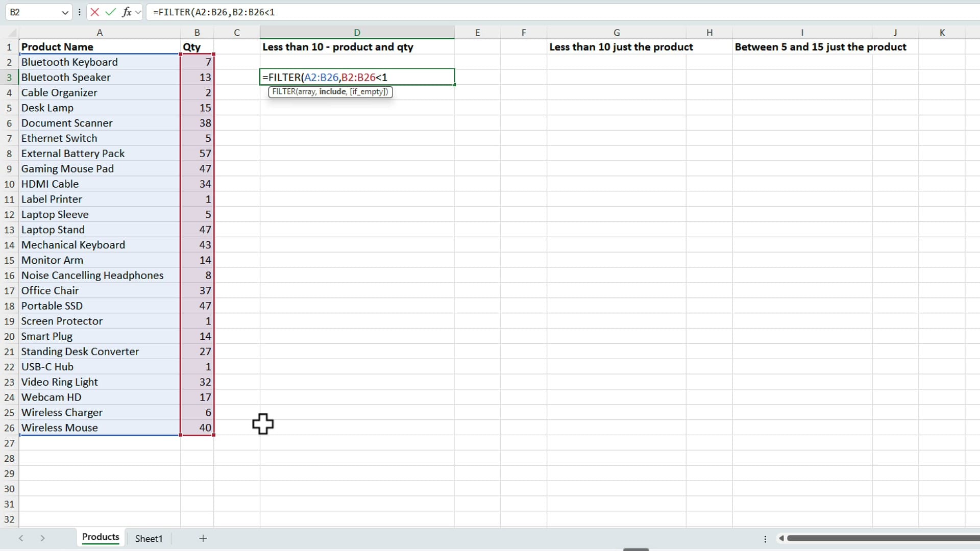The height and width of the screenshot is (551, 980).
Task: Click the 'Document Scanner' cell
Action: pos(100,123)
